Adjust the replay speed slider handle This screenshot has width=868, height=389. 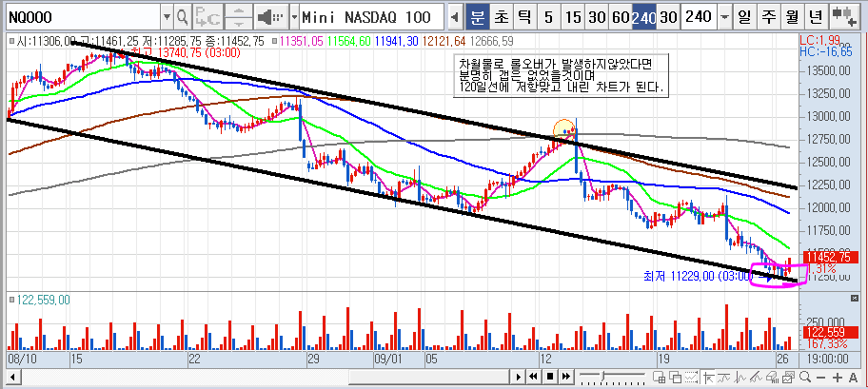tap(603, 377)
